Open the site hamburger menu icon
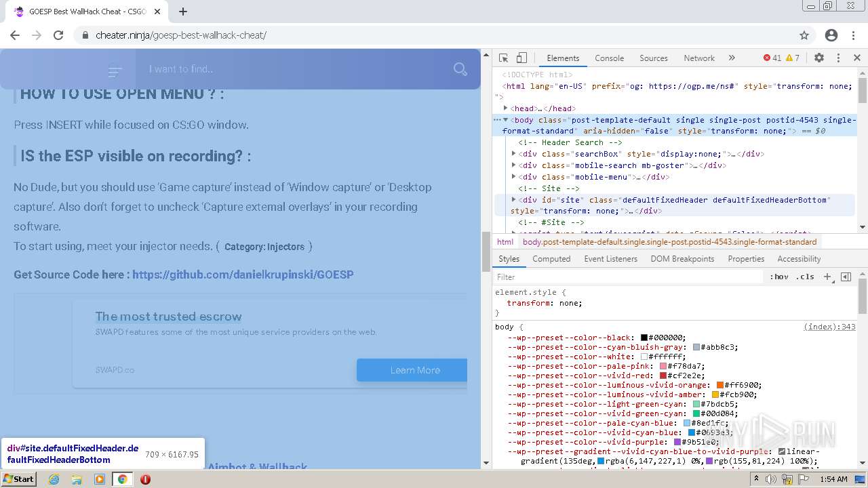 point(115,71)
